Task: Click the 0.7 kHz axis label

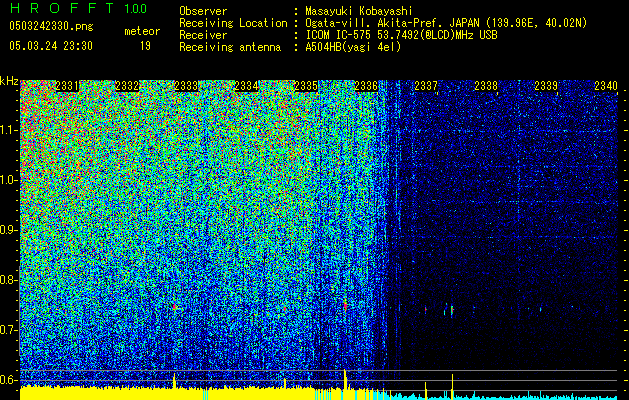Action: pos(9,330)
